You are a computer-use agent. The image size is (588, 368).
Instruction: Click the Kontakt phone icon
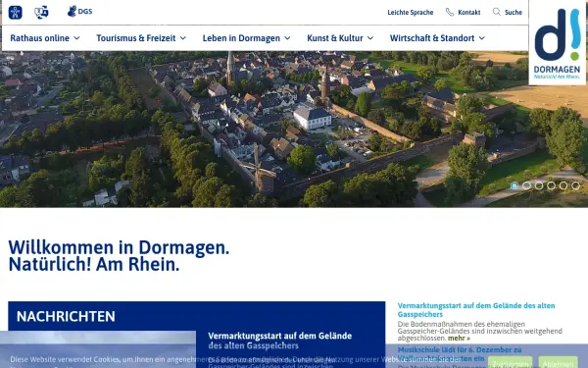tap(449, 12)
